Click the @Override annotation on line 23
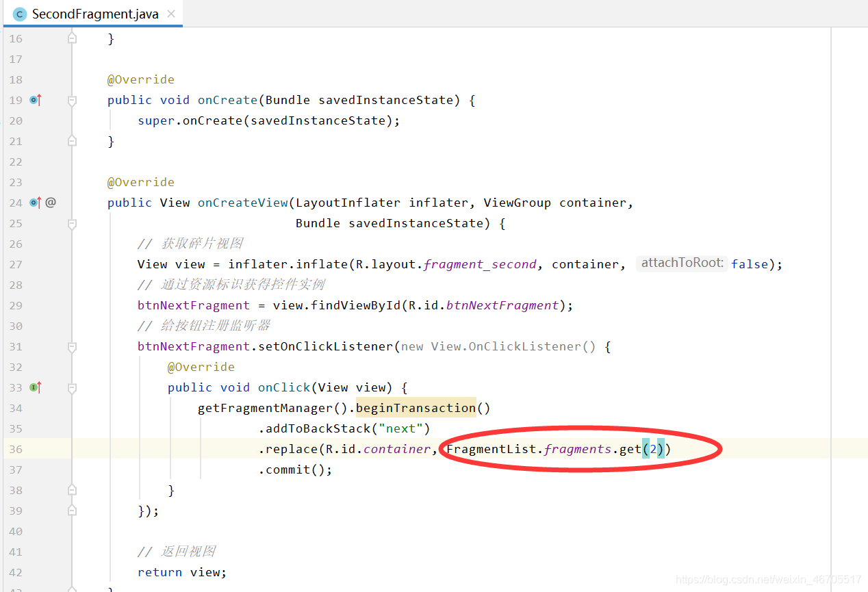 pos(141,182)
